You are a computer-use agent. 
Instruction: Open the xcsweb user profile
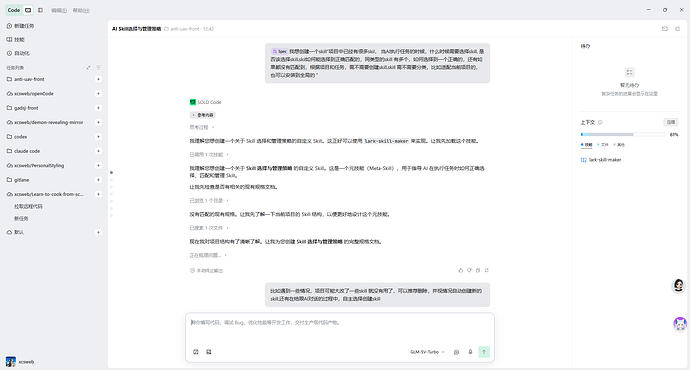pos(20,362)
